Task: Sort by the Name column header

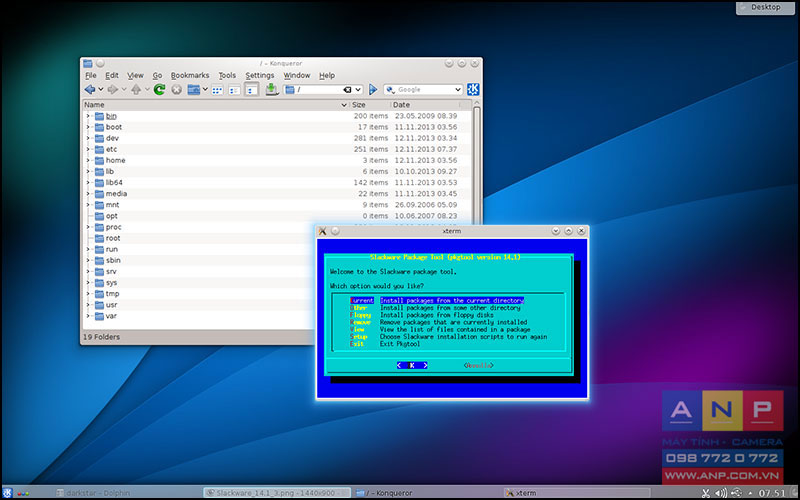Action: pyautogui.click(x=216, y=105)
